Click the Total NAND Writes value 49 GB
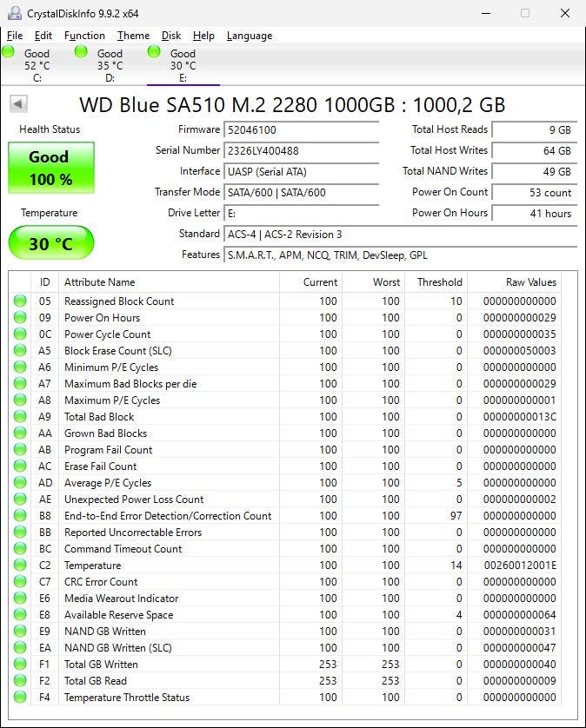 click(535, 171)
